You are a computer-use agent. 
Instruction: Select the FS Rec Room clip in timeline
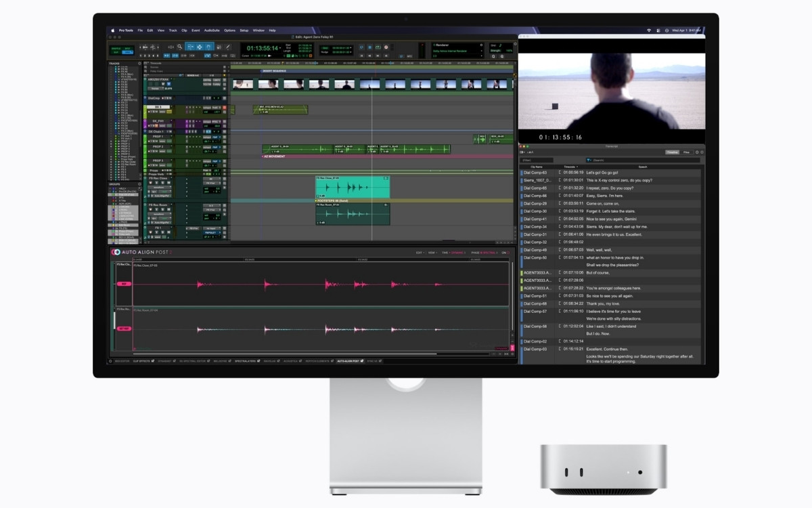coord(353,213)
